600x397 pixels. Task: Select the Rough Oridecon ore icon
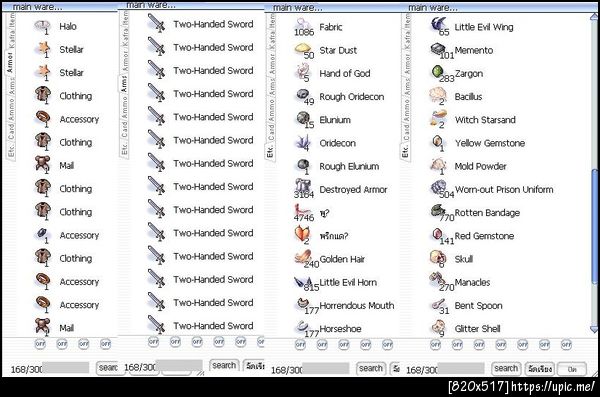(303, 95)
